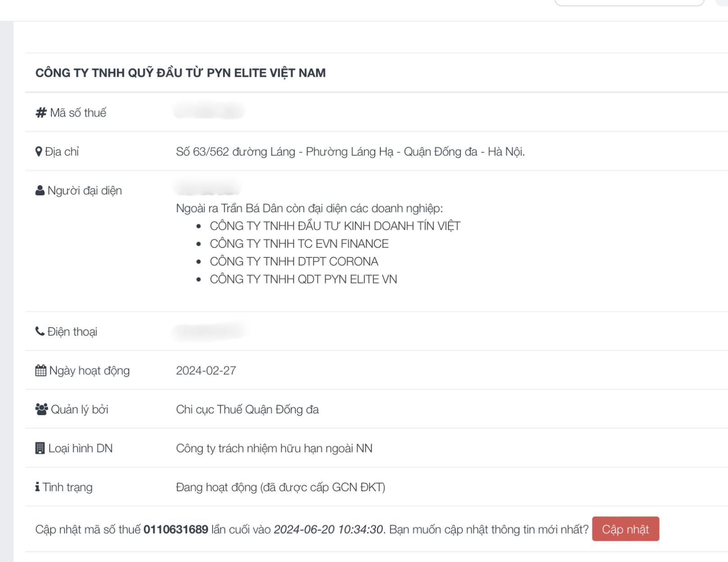728x562 pixels.
Task: Click the company name heading PYN ELITE VIỆT NAM
Action: 180,73
